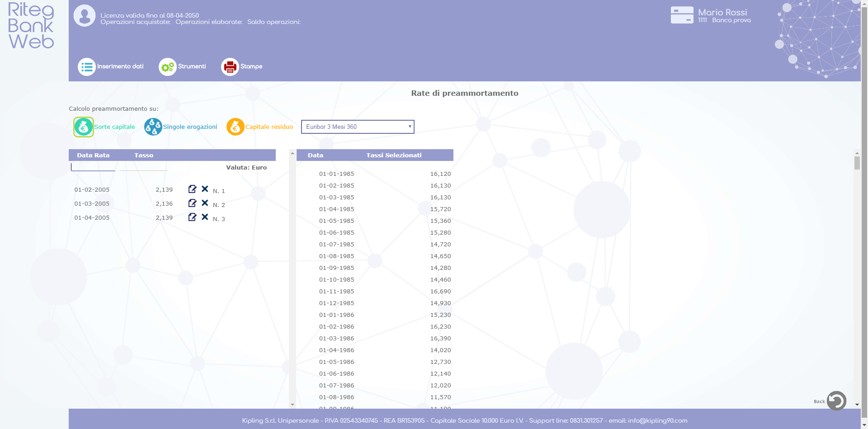Select the 01-04-1985 date entry
Image resolution: width=868 pixels, height=429 pixels.
(x=337, y=209)
